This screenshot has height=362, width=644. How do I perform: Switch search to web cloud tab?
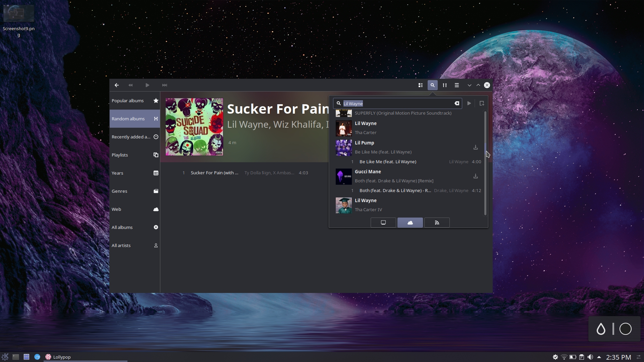[410, 223]
